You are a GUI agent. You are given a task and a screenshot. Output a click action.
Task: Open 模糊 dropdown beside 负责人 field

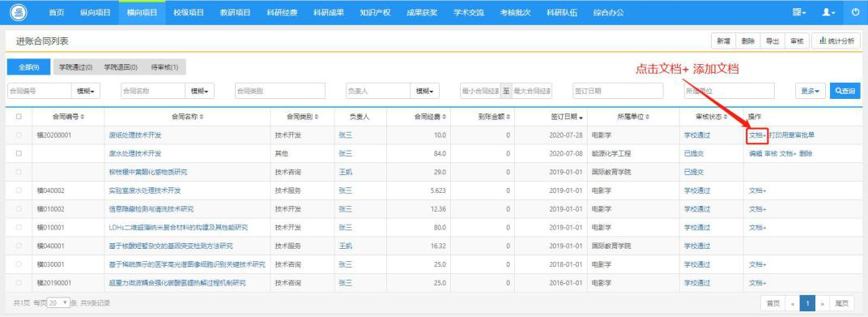[424, 91]
